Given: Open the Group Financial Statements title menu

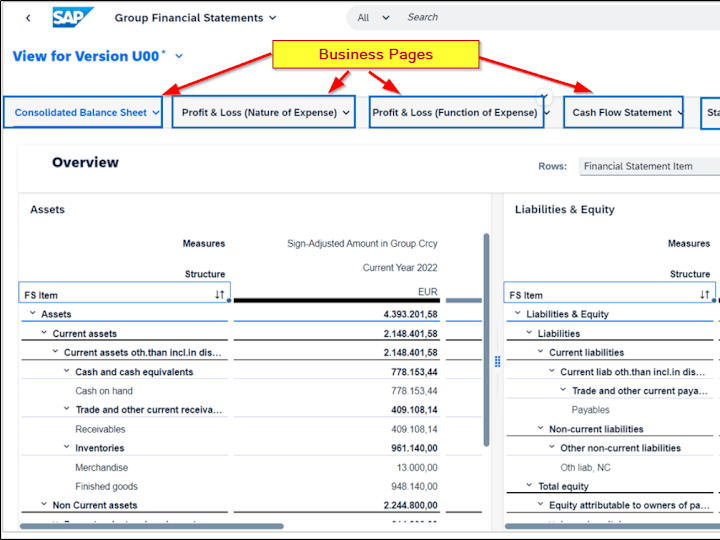Looking at the screenshot, I should [196, 18].
